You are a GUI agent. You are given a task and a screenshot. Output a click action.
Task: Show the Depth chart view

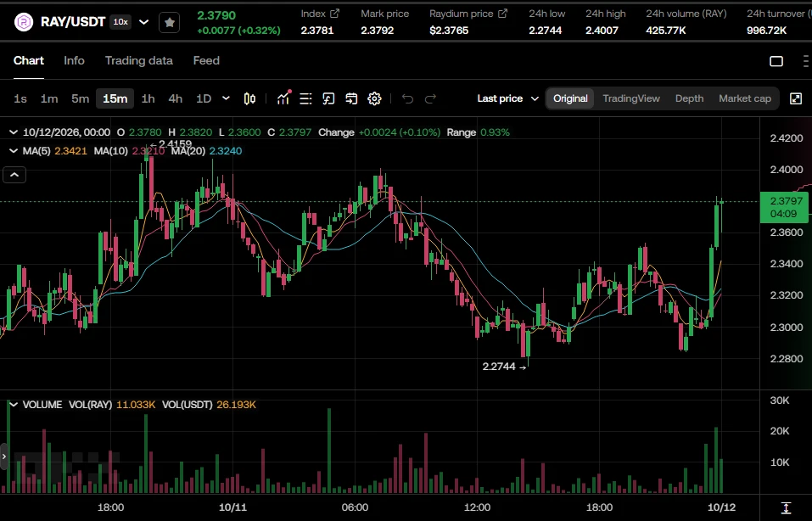point(689,98)
